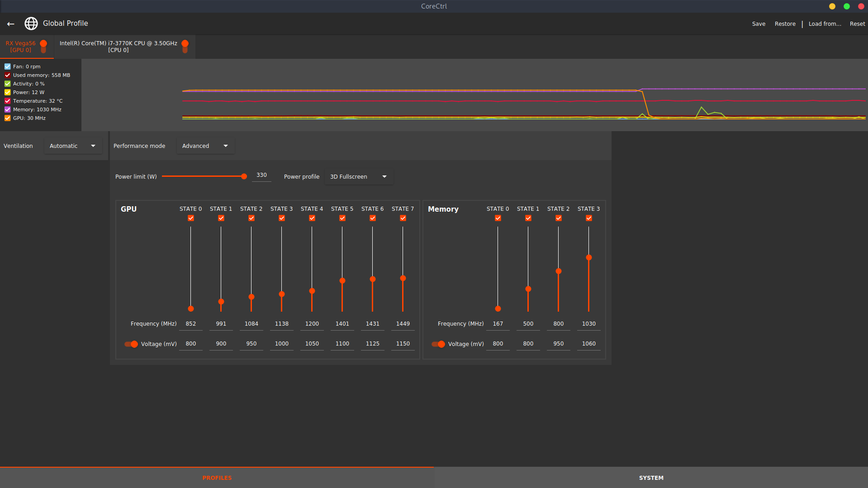Click the Power limit value field 330
The image size is (868, 488).
click(x=261, y=175)
